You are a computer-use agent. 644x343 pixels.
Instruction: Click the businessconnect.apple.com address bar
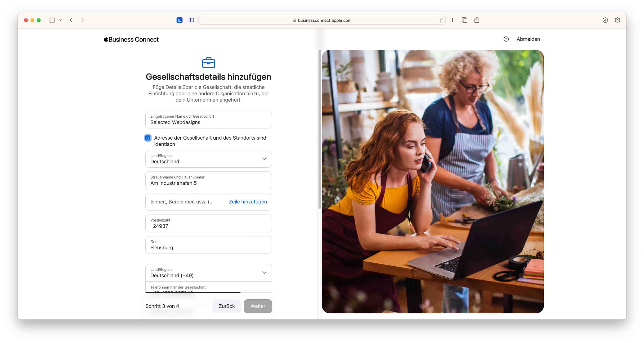coord(322,20)
